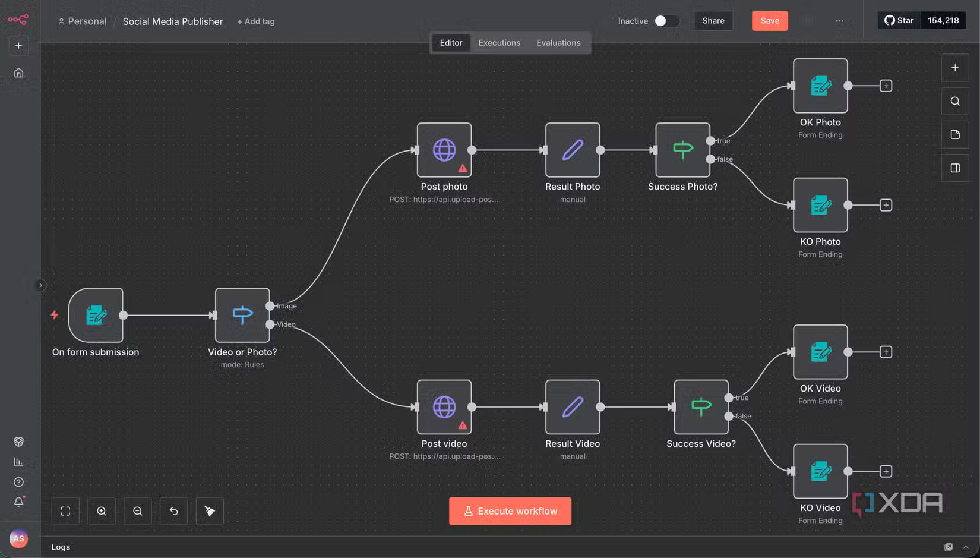Screen dimensions: 980x558
Task: Switch to the Evaluations tab
Action: coord(558,43)
